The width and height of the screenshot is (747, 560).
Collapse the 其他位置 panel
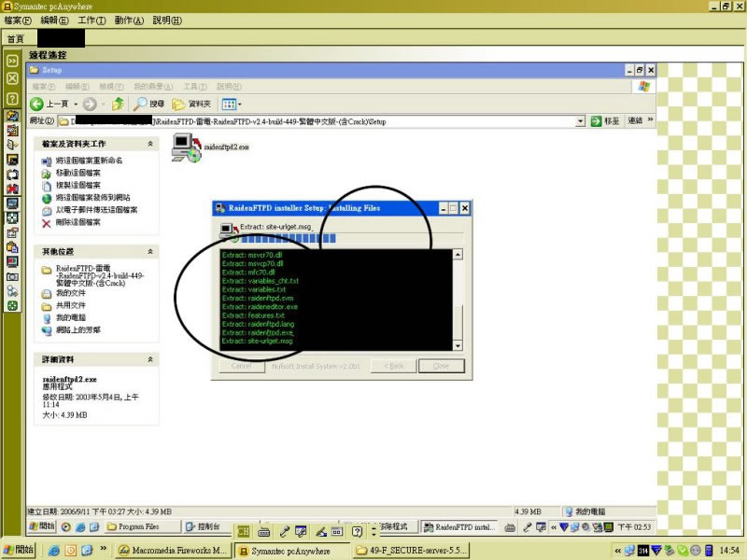tap(150, 251)
